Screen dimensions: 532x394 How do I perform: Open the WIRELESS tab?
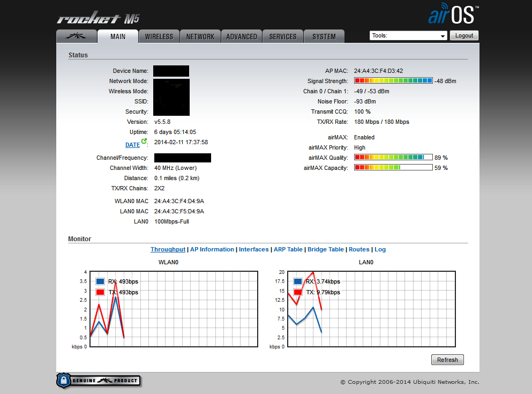click(x=159, y=36)
